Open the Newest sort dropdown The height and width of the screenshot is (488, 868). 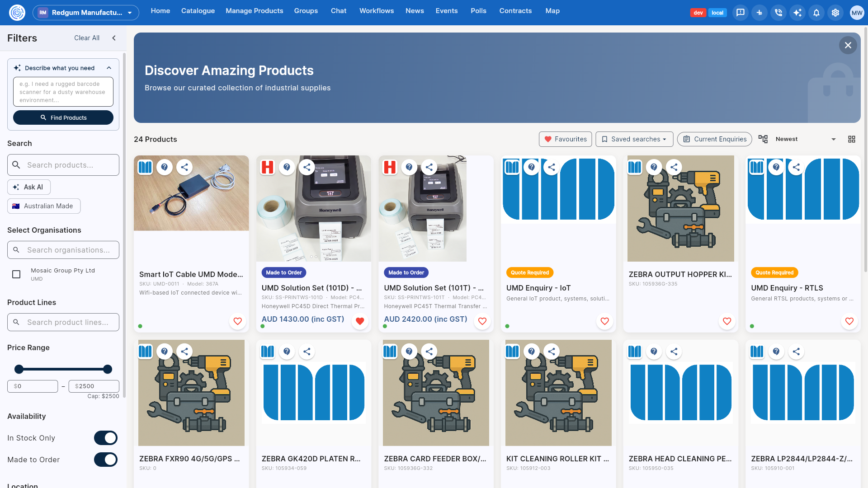coord(805,139)
